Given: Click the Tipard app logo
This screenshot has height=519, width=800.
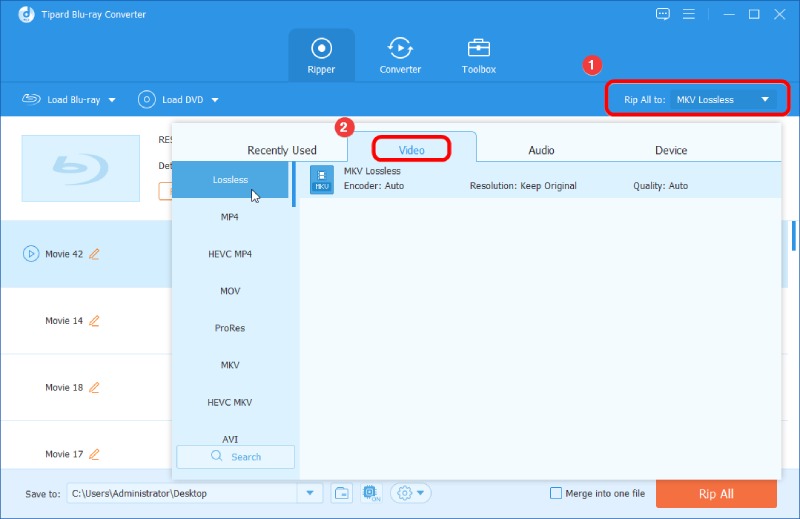Looking at the screenshot, I should click(x=26, y=14).
